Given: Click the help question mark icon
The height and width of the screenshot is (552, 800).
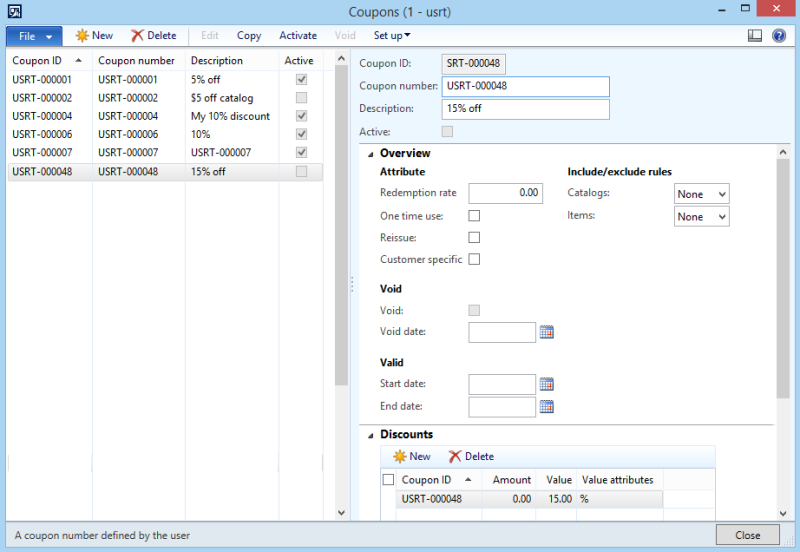Looking at the screenshot, I should tap(778, 36).
